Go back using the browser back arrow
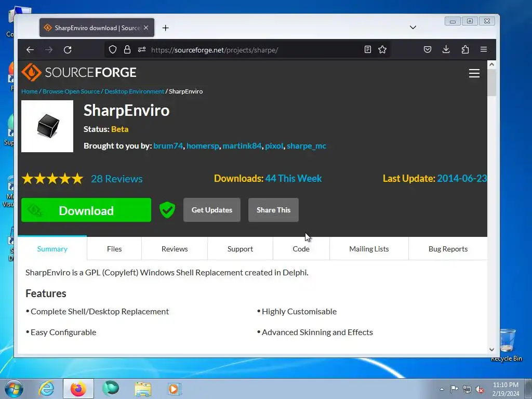The height and width of the screenshot is (399, 532). (30, 50)
